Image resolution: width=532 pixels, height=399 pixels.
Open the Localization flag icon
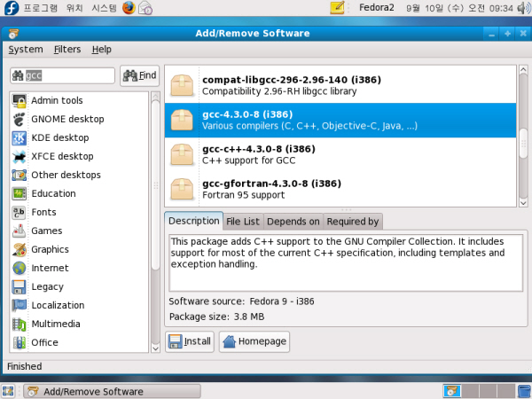point(19,305)
